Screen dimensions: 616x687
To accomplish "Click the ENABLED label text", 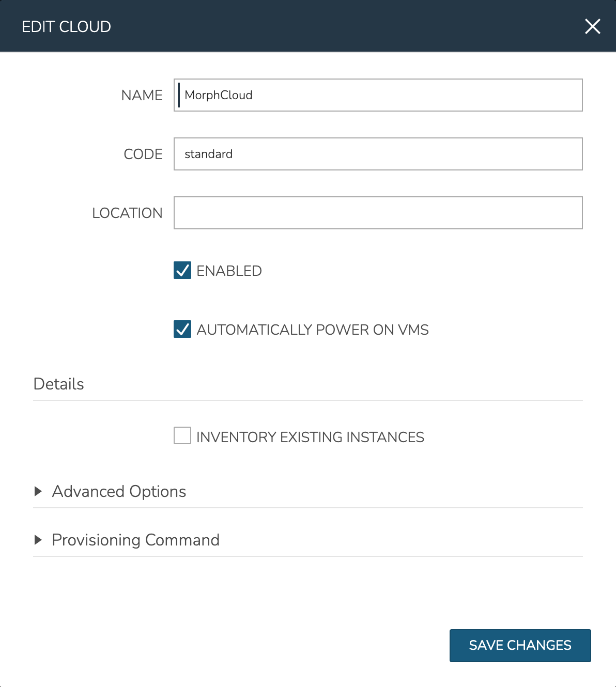I will (x=229, y=271).
